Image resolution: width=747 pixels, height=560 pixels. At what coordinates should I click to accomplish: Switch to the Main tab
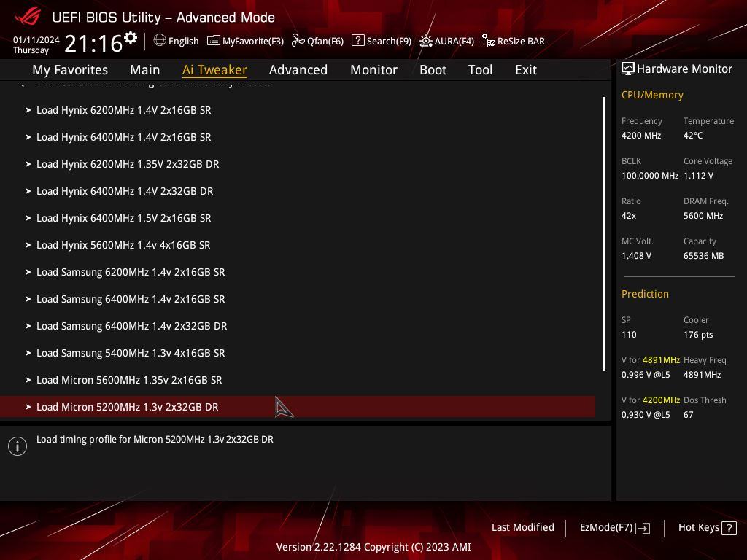point(145,70)
